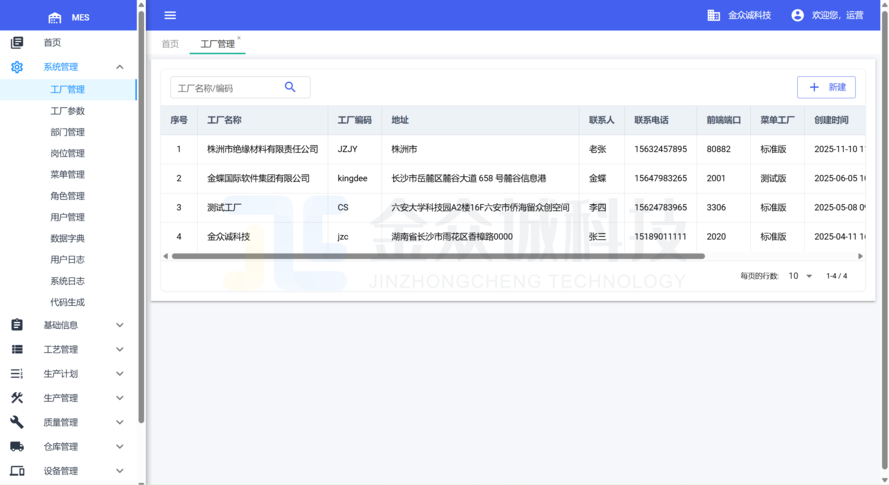
Task: Expand the 工艺管理 menu section
Action: pos(120,350)
